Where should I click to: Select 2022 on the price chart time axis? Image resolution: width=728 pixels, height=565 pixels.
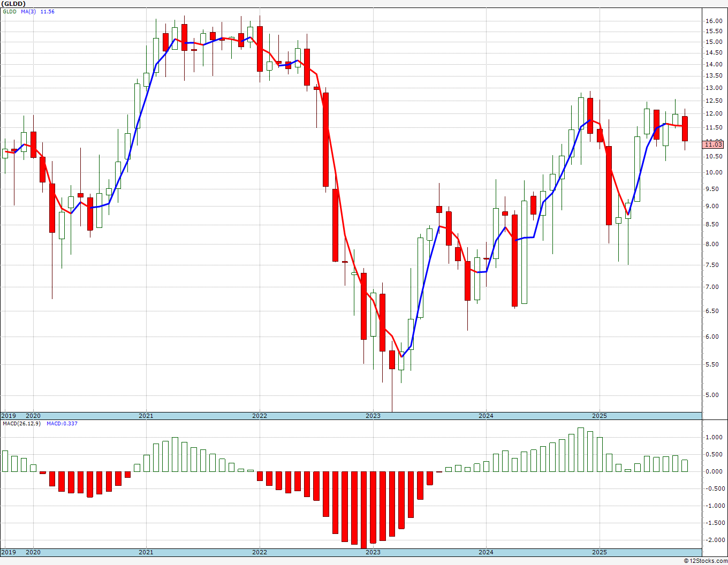260,416
